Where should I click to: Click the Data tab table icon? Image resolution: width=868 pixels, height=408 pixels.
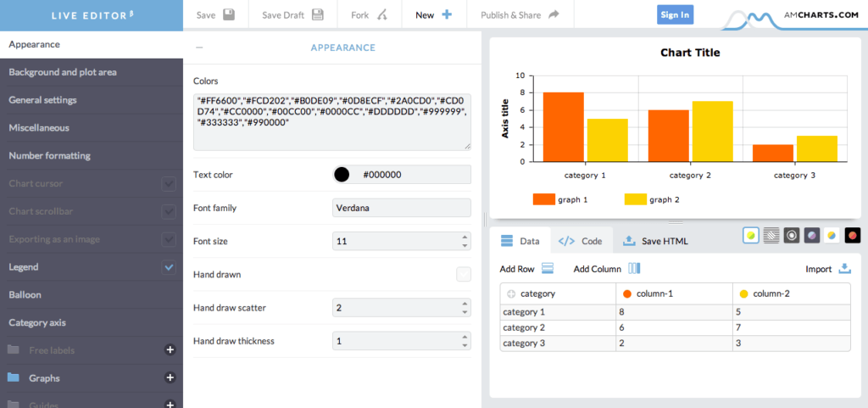coord(507,241)
